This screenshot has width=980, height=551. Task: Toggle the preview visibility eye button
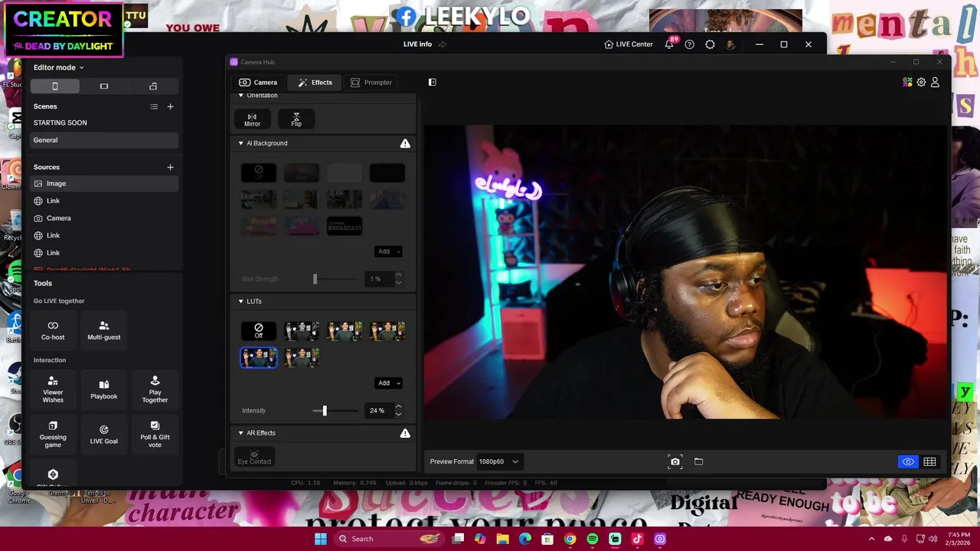907,461
